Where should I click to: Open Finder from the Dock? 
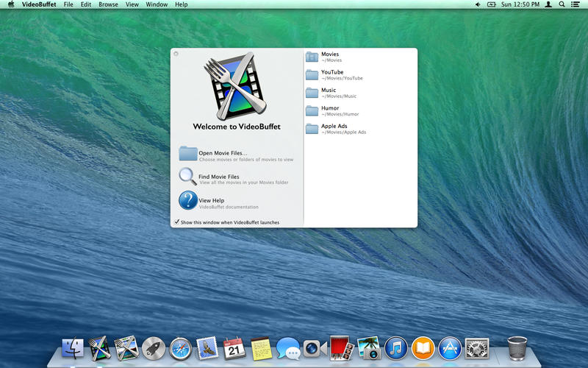pyautogui.click(x=72, y=348)
